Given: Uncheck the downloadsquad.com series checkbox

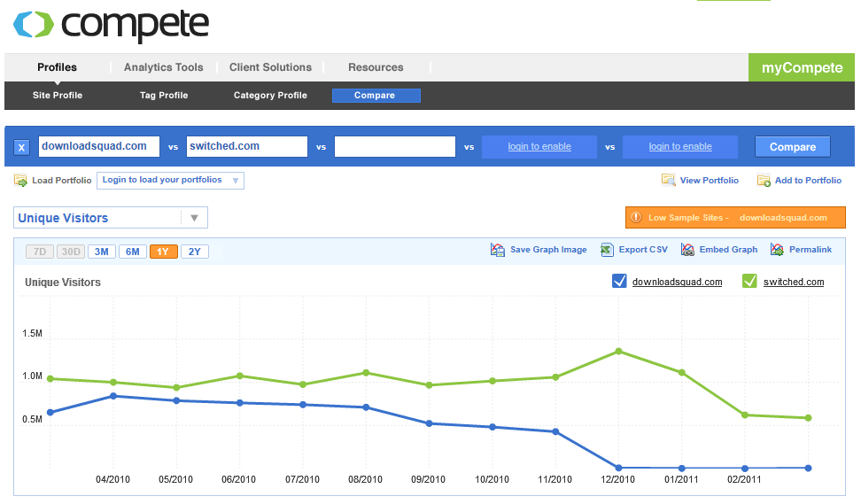Looking at the screenshot, I should [619, 281].
